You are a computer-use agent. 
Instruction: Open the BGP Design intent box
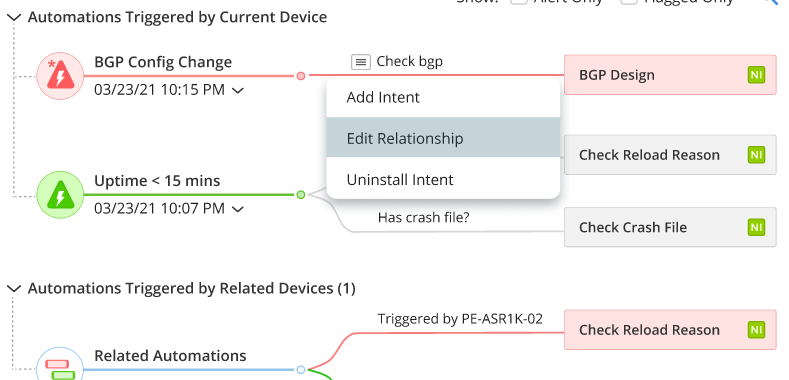670,75
